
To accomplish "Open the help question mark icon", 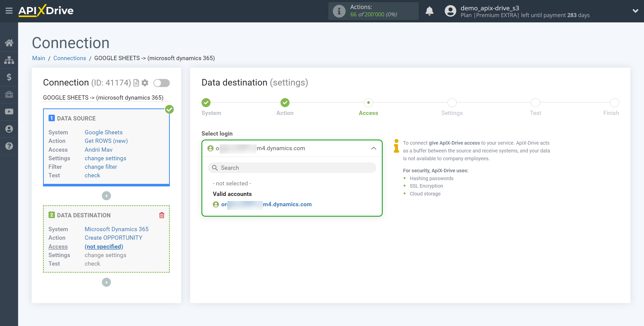I will pos(9,146).
